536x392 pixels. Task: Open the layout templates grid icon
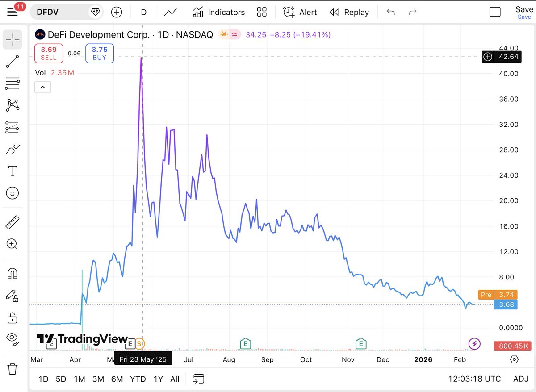pyautogui.click(x=262, y=12)
